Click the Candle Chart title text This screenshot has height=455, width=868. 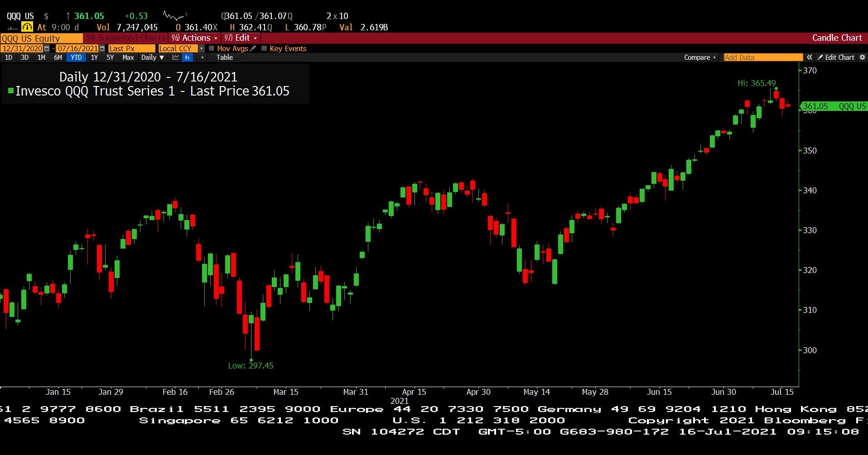(837, 38)
